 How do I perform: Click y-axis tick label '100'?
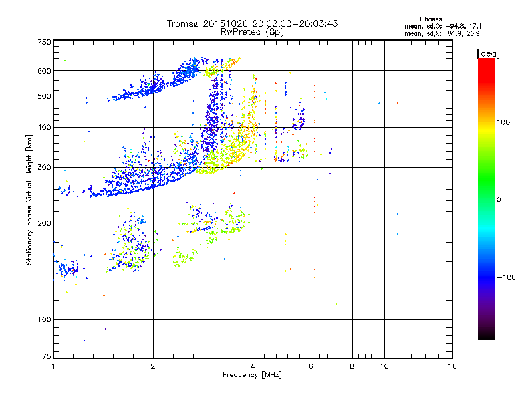click(x=44, y=319)
